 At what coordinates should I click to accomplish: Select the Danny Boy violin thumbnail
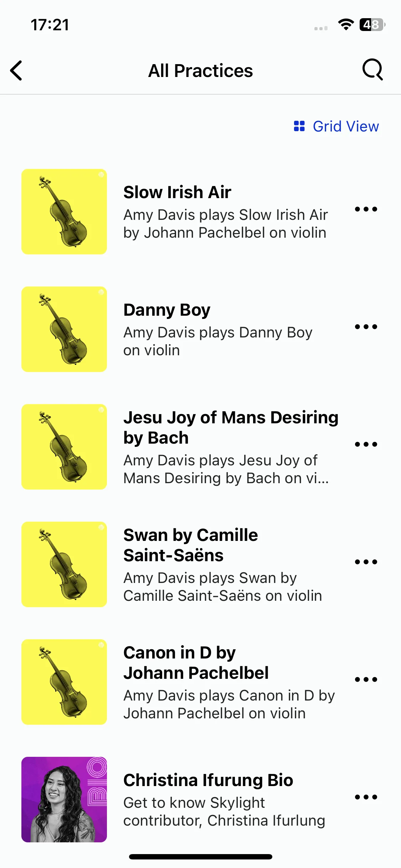64,329
